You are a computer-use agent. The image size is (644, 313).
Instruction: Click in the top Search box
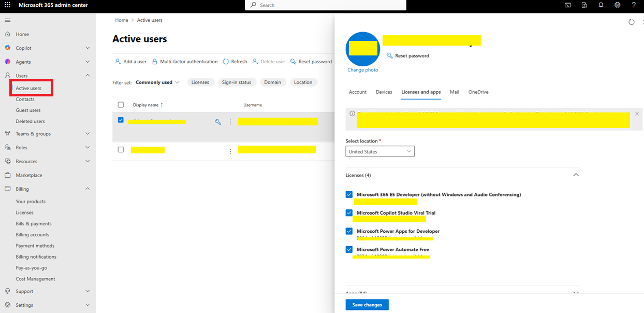point(326,5)
